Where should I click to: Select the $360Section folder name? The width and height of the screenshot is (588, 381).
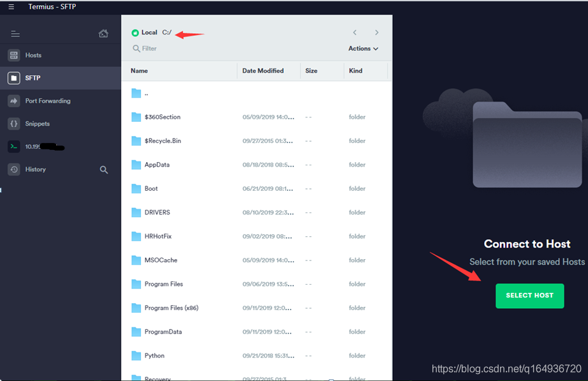pyautogui.click(x=163, y=117)
